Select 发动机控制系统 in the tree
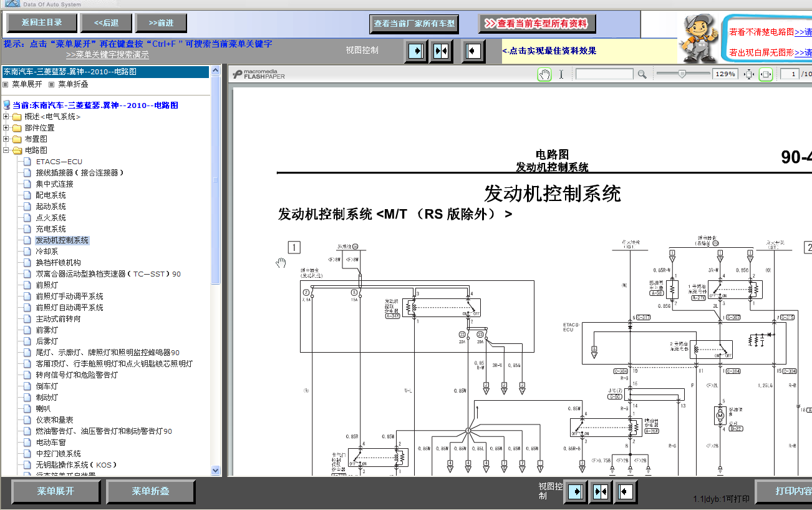812x510 pixels. [62, 240]
